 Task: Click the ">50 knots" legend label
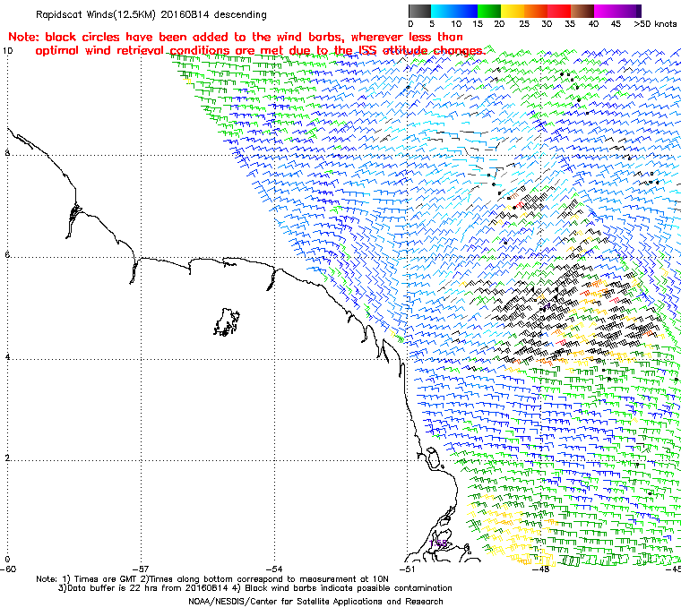655,24
